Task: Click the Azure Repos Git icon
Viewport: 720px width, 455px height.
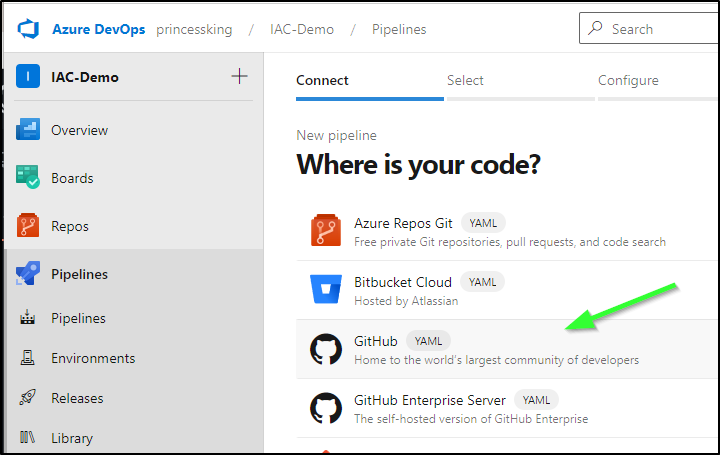Action: click(326, 230)
